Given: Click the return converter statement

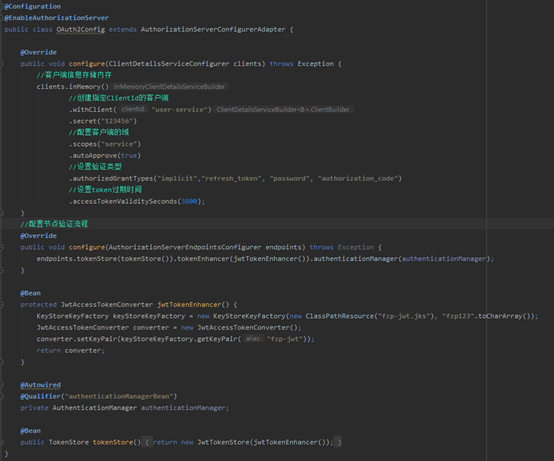Looking at the screenshot, I should 70,350.
